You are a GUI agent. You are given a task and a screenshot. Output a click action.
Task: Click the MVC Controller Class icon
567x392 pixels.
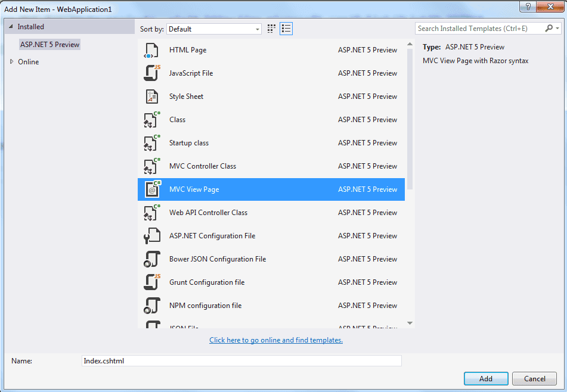click(x=152, y=166)
